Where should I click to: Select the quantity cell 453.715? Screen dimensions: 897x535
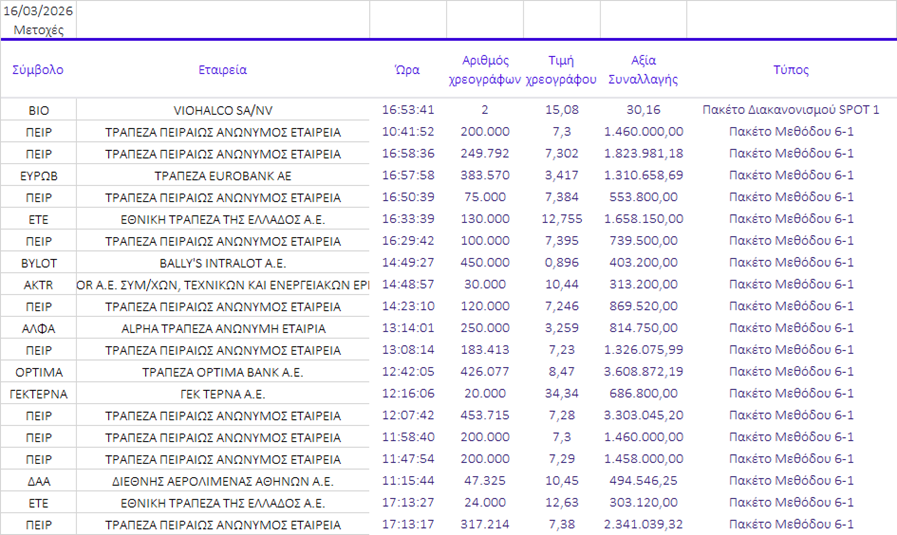click(484, 415)
